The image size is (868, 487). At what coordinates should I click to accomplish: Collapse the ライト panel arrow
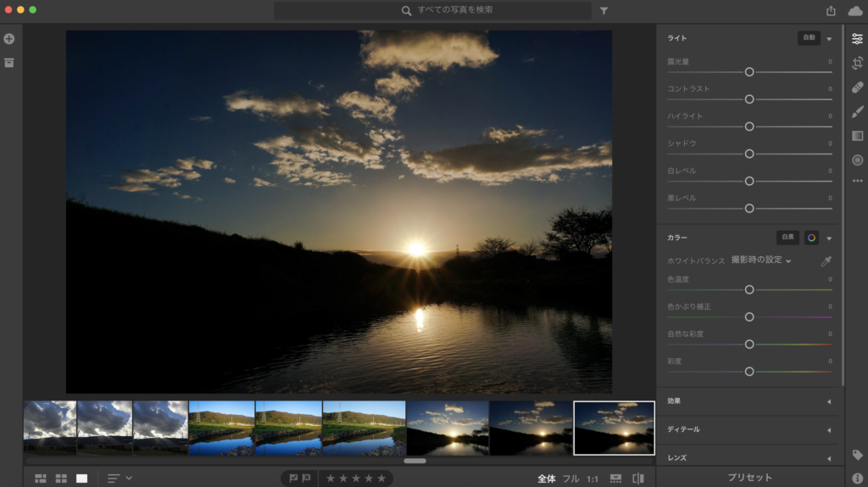pyautogui.click(x=829, y=39)
